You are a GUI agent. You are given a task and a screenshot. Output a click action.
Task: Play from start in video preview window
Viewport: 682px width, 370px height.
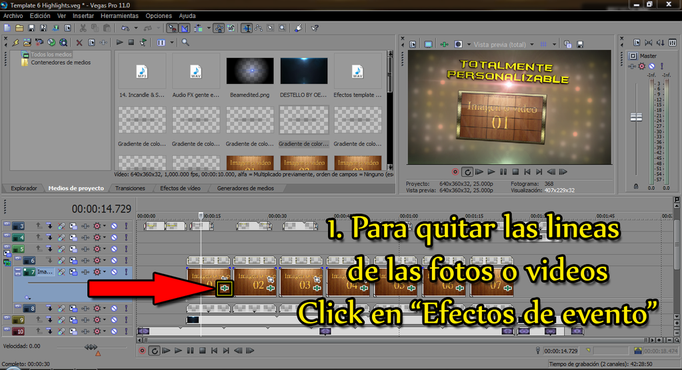point(479,172)
